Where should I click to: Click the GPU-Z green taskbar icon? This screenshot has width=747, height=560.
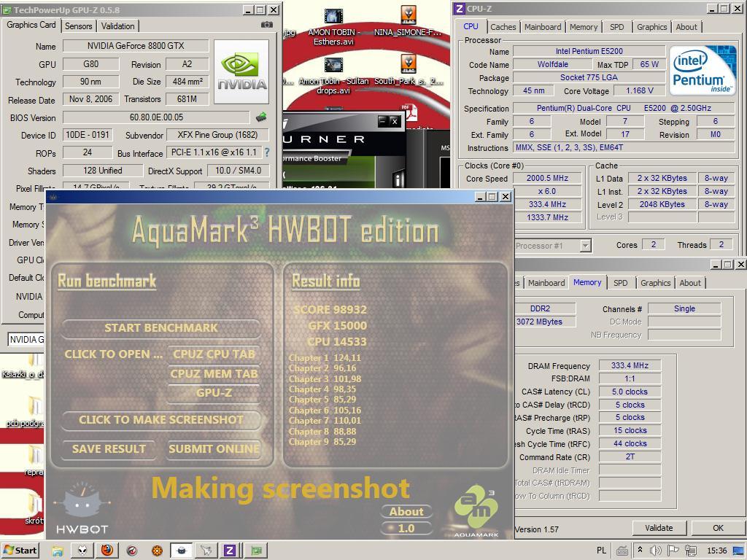click(x=256, y=551)
